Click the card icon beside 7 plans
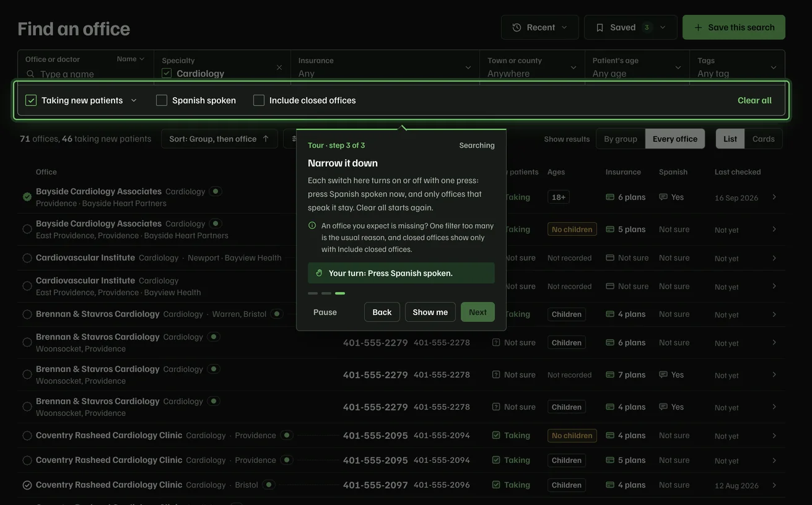 (x=610, y=374)
